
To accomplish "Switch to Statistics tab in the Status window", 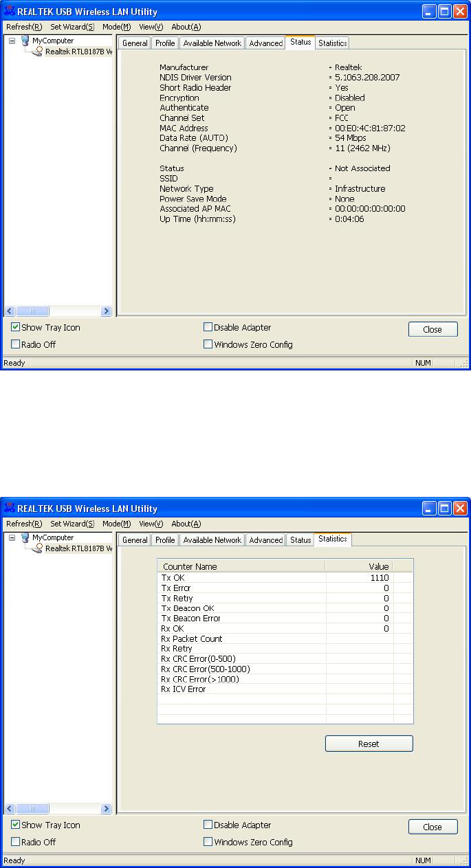I will (332, 43).
